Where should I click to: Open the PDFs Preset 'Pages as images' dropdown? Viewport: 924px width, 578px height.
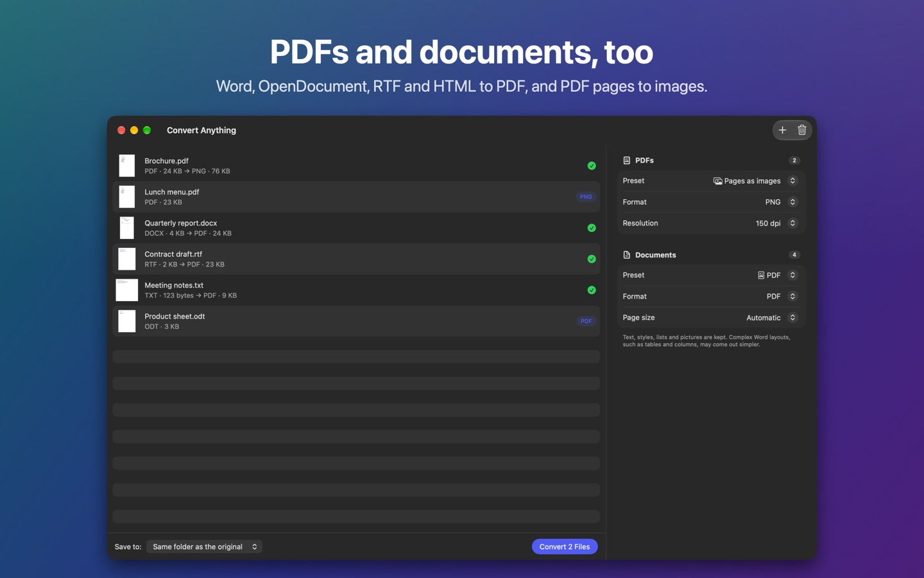pos(755,181)
